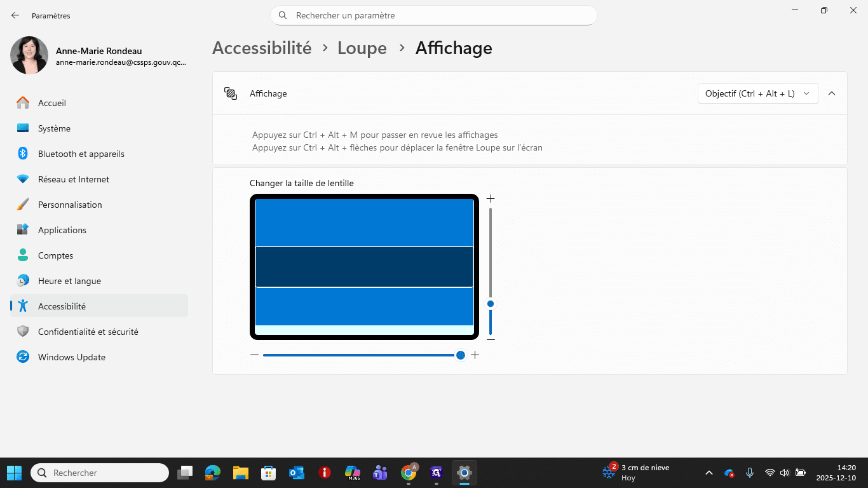The height and width of the screenshot is (488, 868).
Task: Click the Wi-Fi network tray icon
Action: [x=770, y=473]
